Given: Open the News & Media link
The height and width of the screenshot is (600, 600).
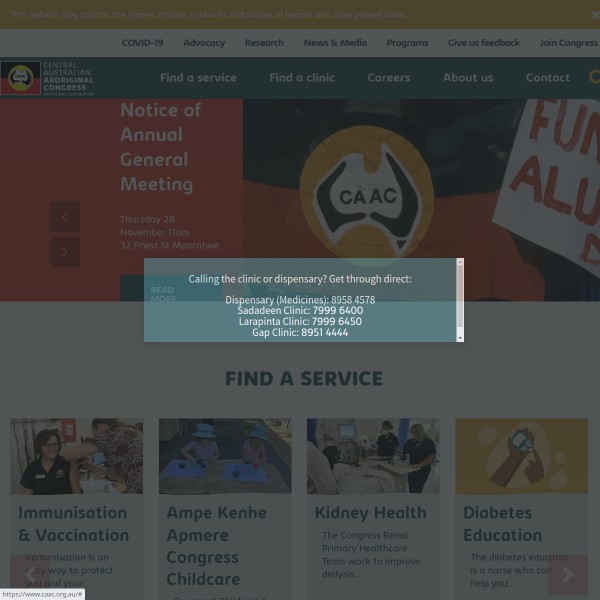Looking at the screenshot, I should click(x=335, y=43).
